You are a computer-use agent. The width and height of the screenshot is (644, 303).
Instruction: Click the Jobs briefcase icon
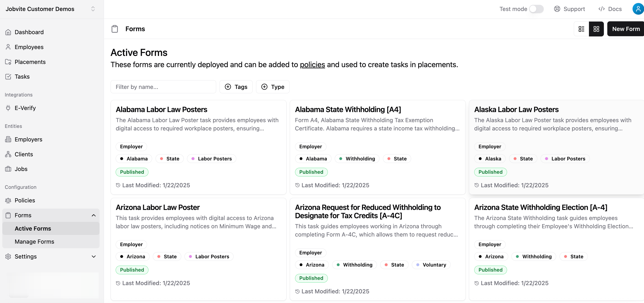8,169
